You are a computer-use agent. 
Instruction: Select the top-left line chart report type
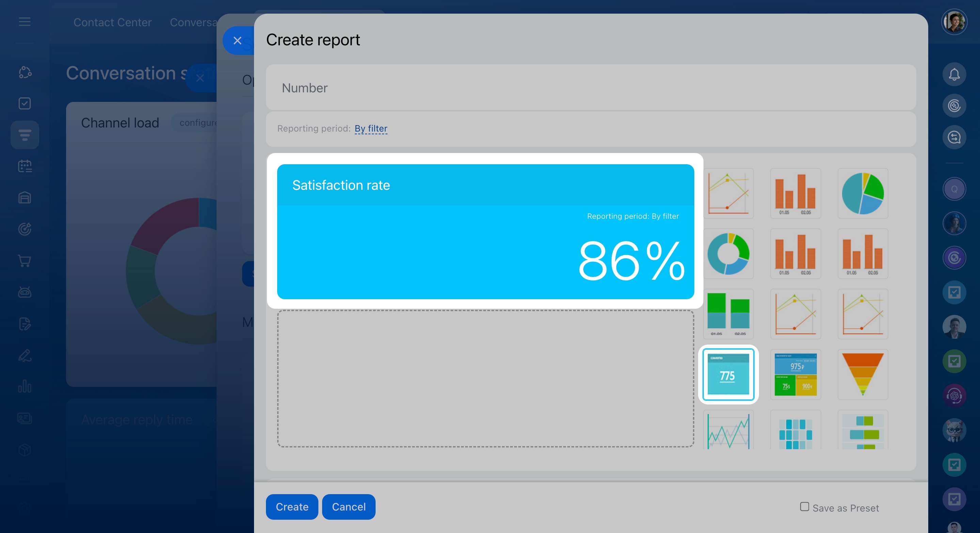pyautogui.click(x=728, y=193)
